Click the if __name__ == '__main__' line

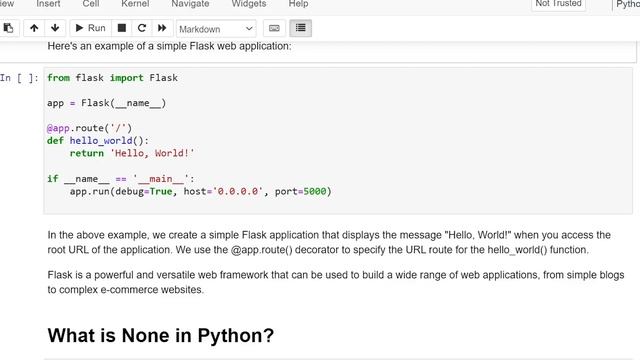(121, 179)
